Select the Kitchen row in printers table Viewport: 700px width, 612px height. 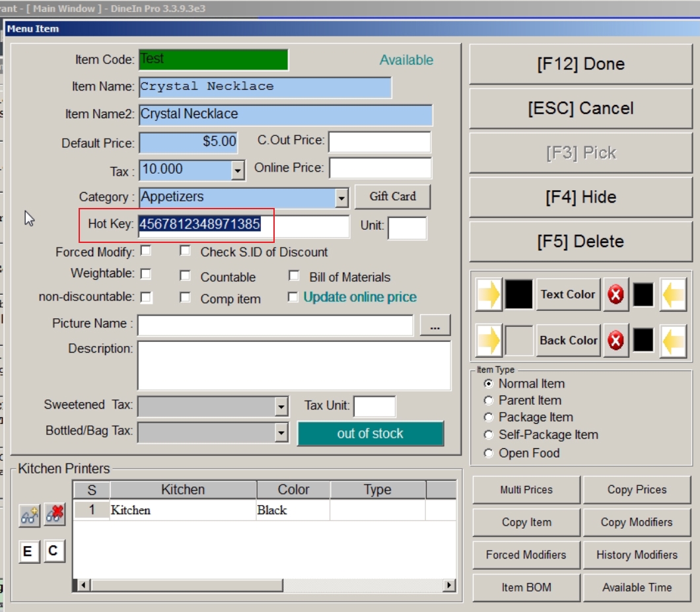coord(265,510)
